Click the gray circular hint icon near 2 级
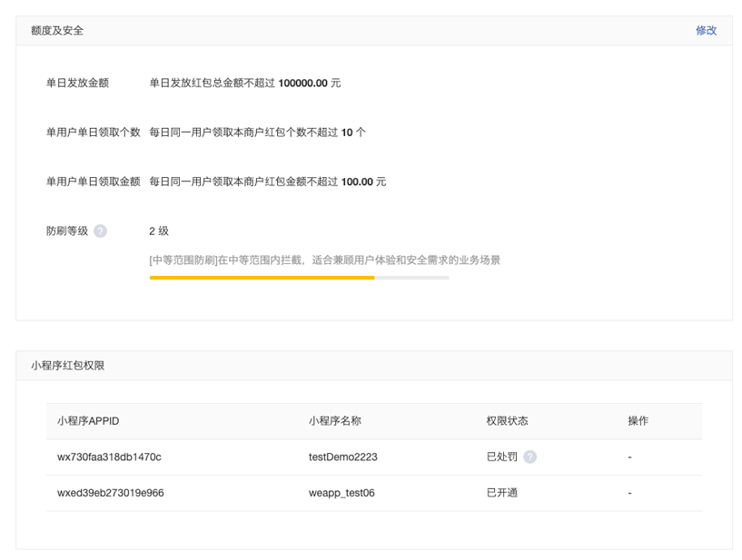 click(100, 231)
